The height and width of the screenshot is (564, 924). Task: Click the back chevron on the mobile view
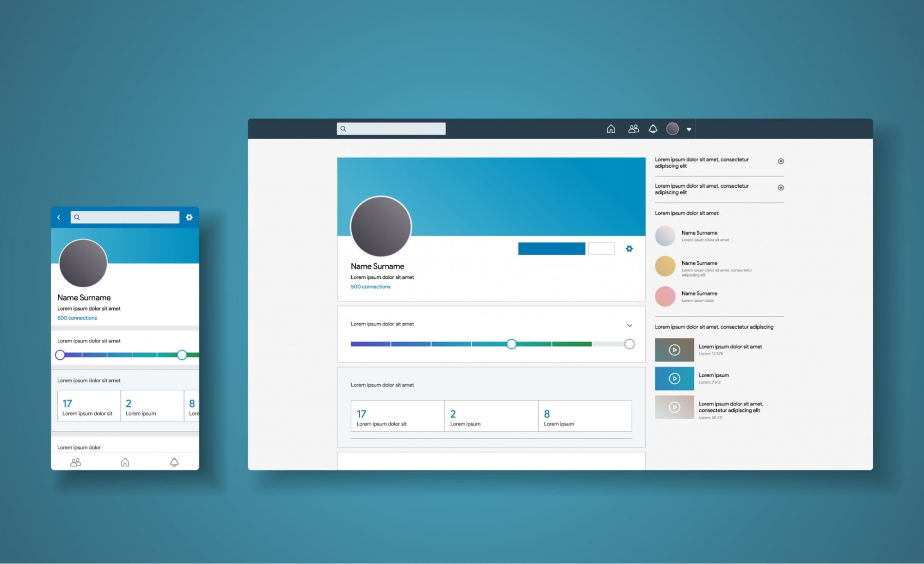tap(59, 217)
